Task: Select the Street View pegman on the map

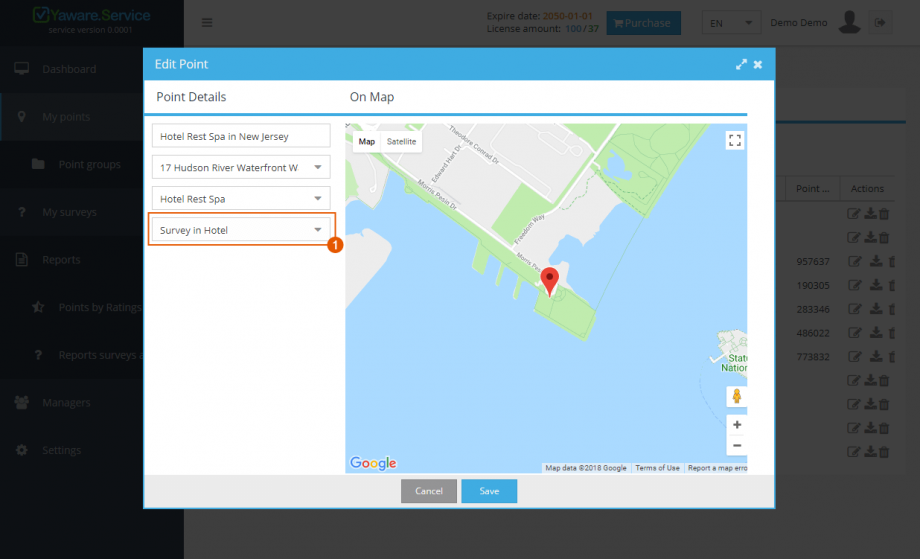Action: pyautogui.click(x=737, y=397)
